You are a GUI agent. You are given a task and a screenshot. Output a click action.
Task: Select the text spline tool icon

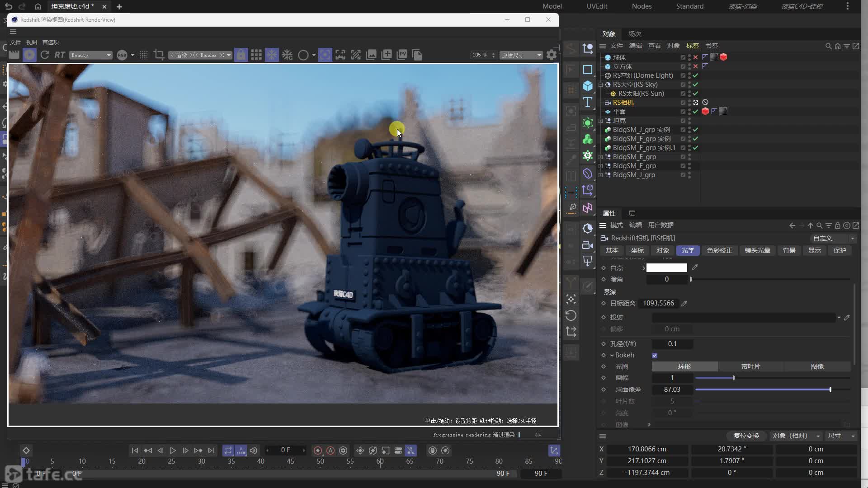[x=588, y=102]
